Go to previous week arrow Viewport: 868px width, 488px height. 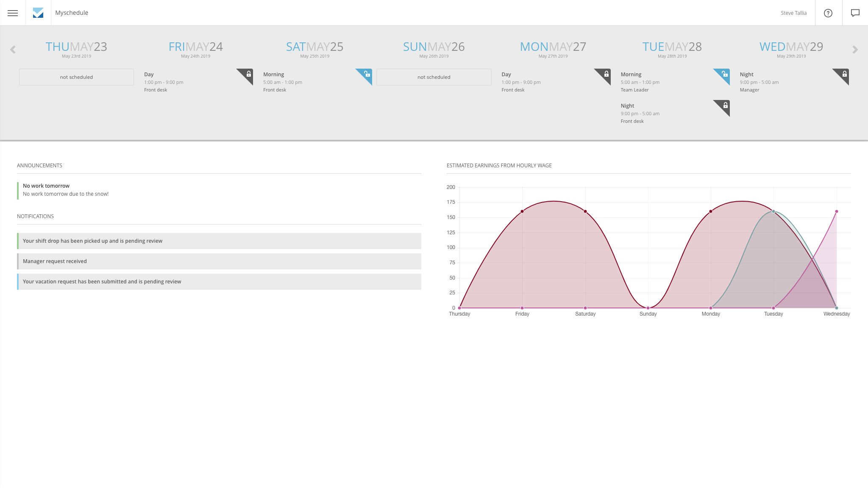point(13,50)
